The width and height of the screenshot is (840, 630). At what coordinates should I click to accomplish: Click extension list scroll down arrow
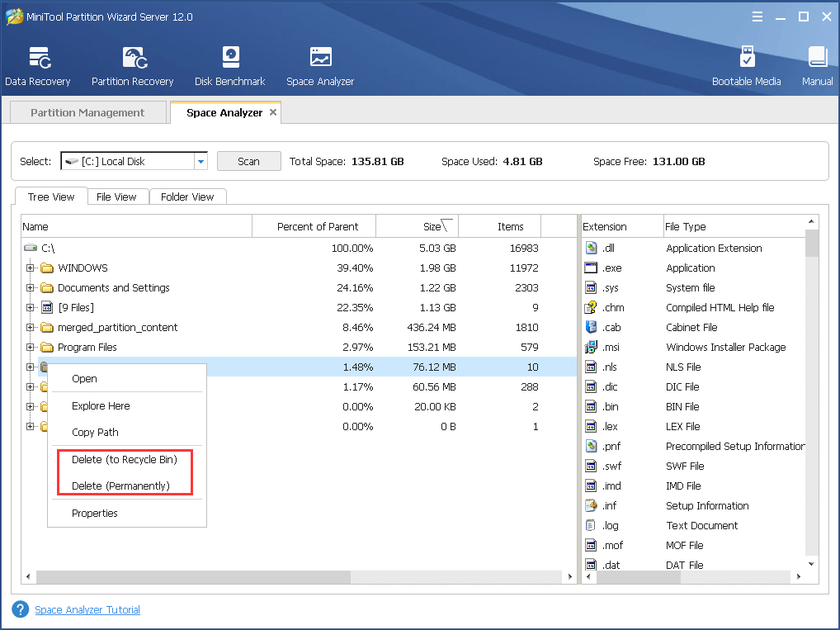pyautogui.click(x=812, y=563)
